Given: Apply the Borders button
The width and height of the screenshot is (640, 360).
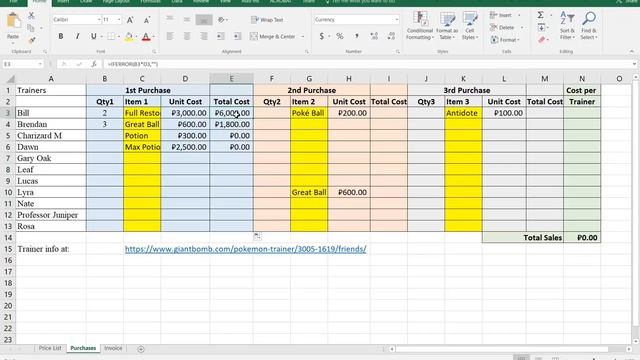Looking at the screenshot, I should [111, 36].
